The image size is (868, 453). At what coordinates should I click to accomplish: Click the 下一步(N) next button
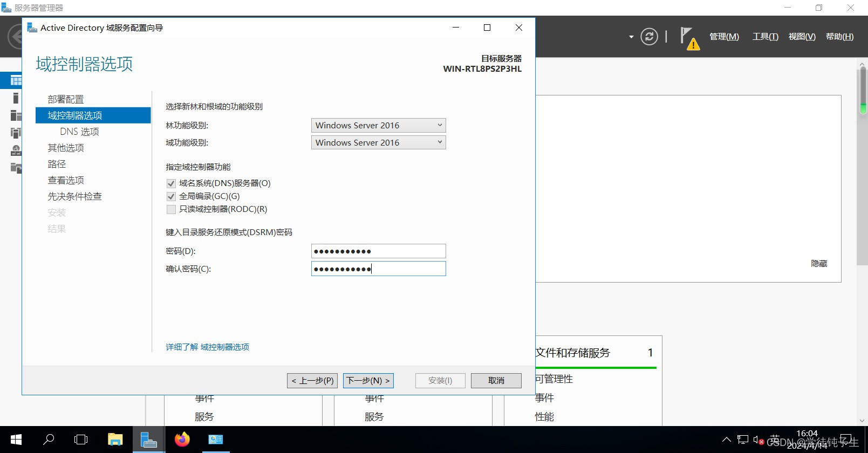(368, 381)
